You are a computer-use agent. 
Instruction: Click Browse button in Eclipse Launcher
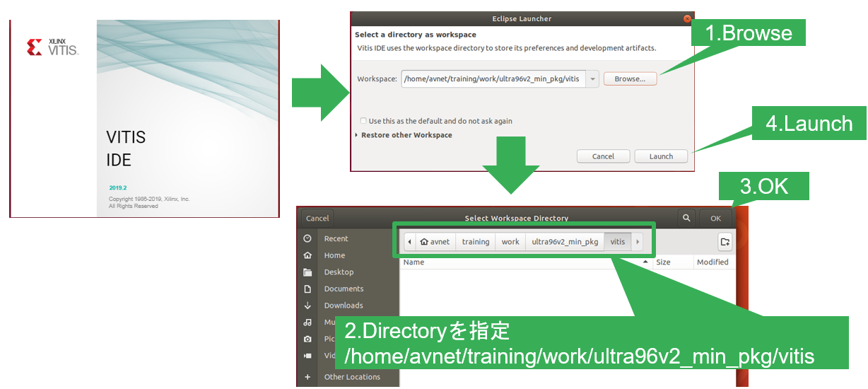630,79
